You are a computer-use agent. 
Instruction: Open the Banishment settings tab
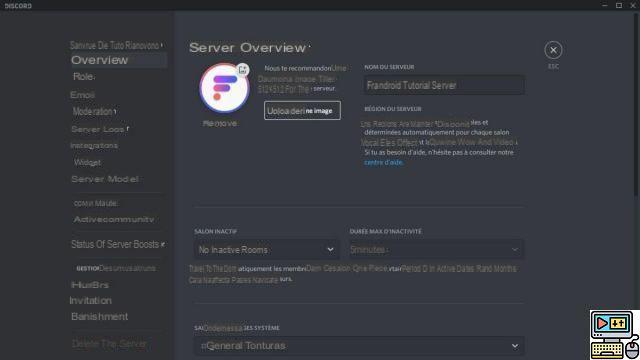pyautogui.click(x=100, y=316)
